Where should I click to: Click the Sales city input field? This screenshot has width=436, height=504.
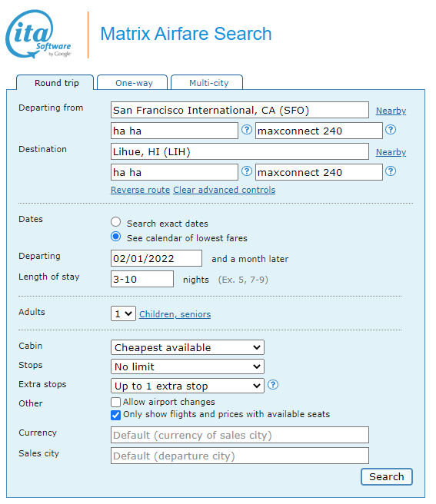240,456
